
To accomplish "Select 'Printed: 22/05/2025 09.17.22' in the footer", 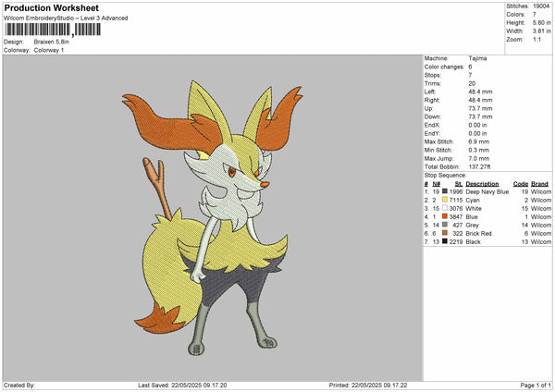I will [368, 386].
